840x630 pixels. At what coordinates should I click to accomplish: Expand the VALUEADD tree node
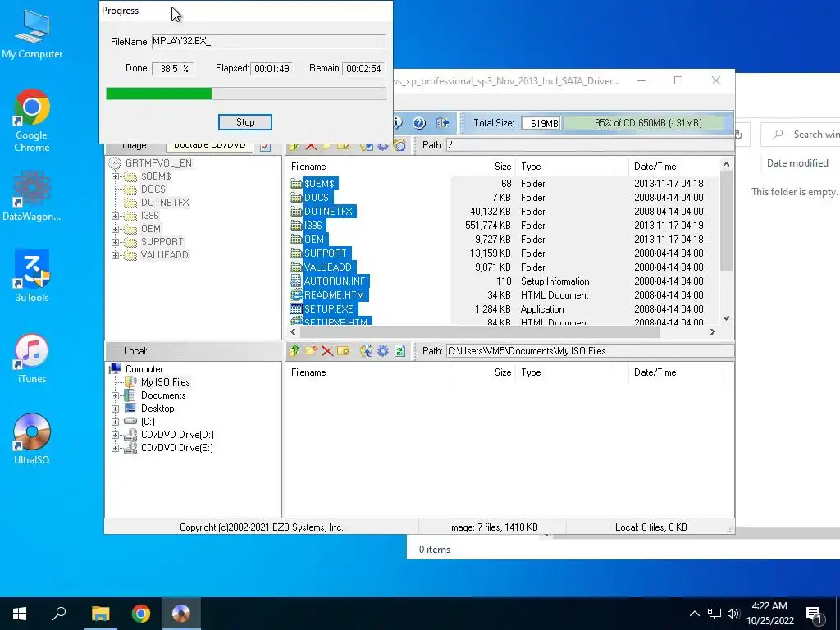pyautogui.click(x=115, y=255)
